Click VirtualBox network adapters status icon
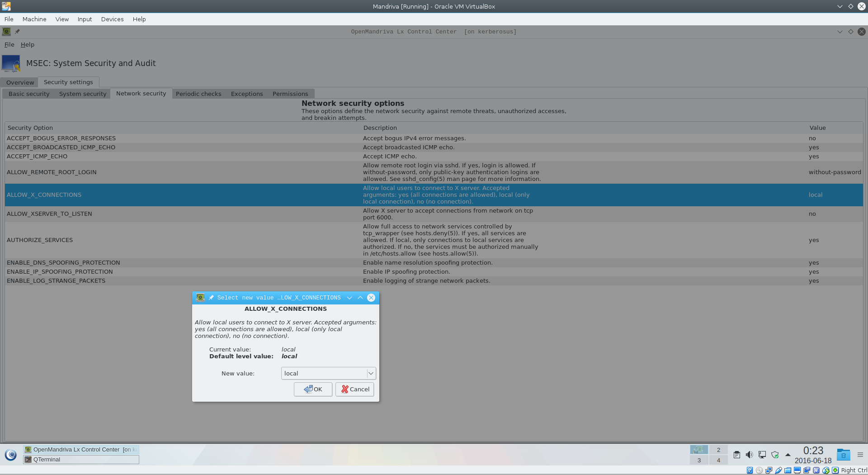The image size is (868, 475). tap(769, 470)
